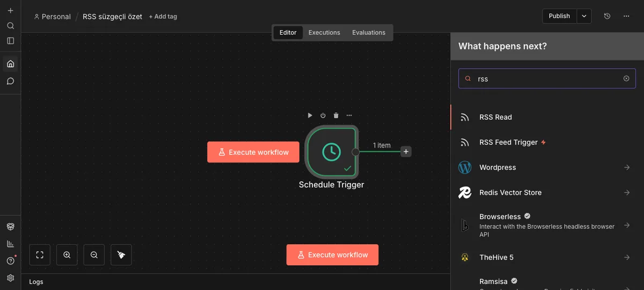Switch to the Evaluations tab

point(369,33)
